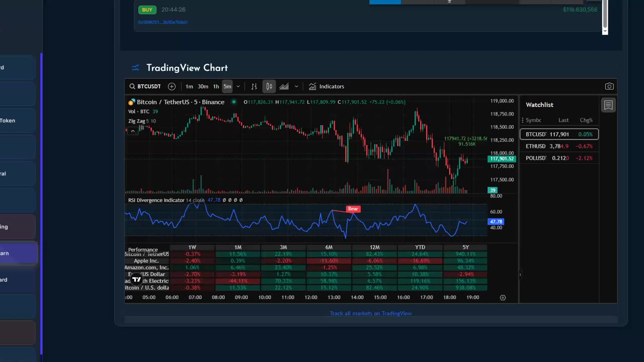Click the buy timestamp 20:44:26
Screen dimensions: 644x362
click(174, 10)
